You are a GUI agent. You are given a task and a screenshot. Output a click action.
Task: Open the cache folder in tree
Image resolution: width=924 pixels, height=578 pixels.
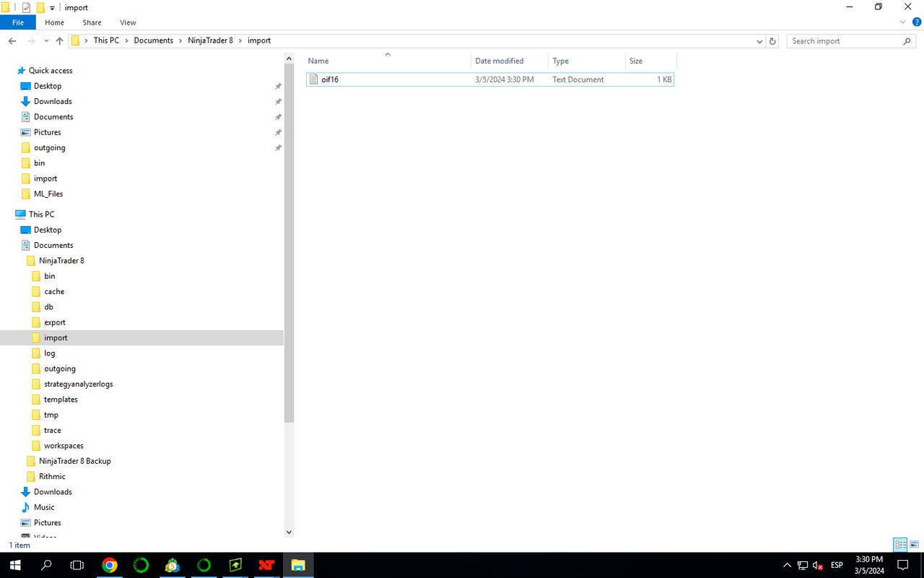[54, 292]
